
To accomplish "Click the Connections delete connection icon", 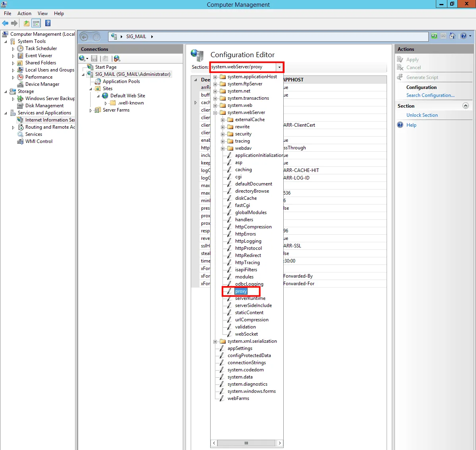I will point(117,58).
